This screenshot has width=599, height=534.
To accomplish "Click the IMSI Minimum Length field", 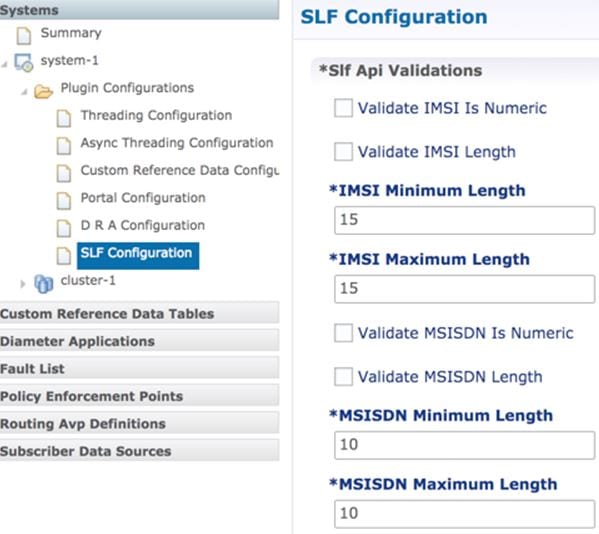I will [x=465, y=220].
